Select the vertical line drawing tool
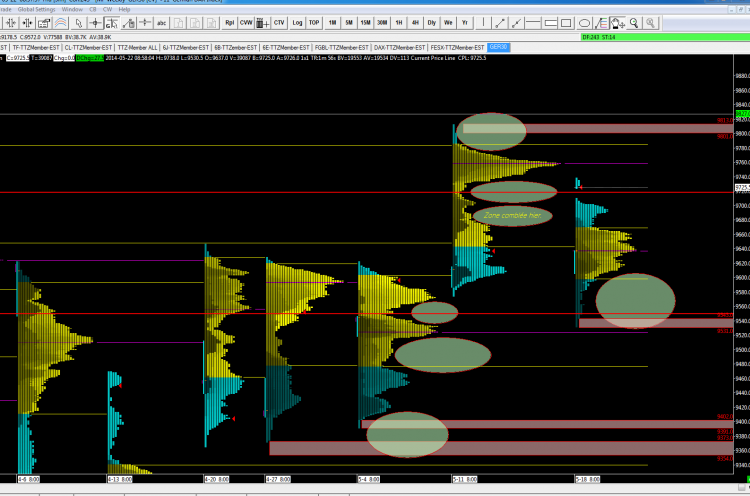This screenshot has height=496, width=750. (x=484, y=23)
